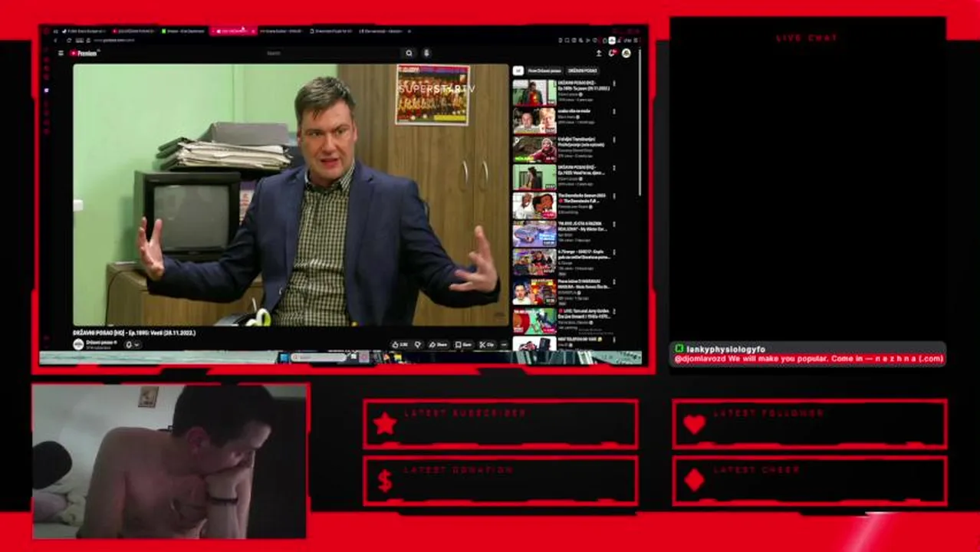
Task: Open the YouTube notifications bell
Action: (612, 53)
